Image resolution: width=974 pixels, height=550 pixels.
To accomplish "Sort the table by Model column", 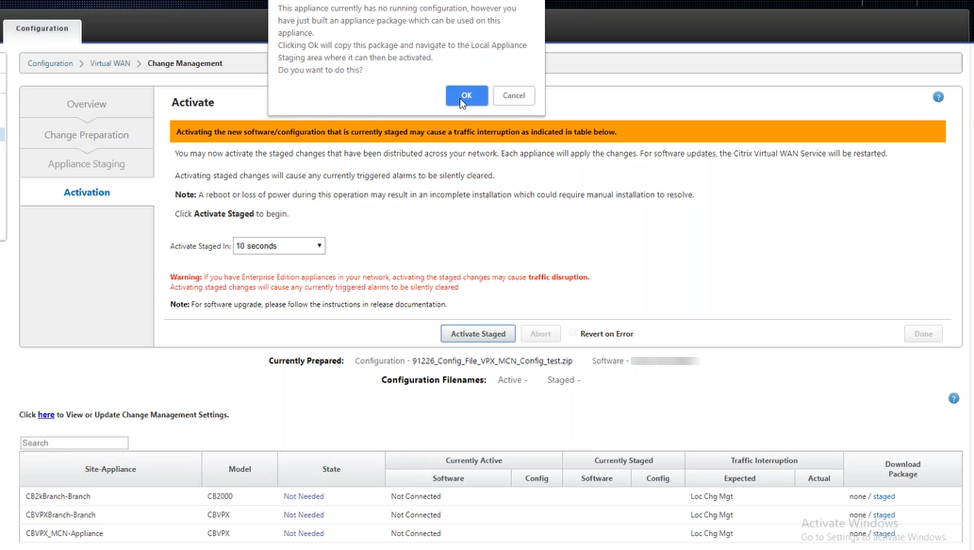I will coord(240,469).
